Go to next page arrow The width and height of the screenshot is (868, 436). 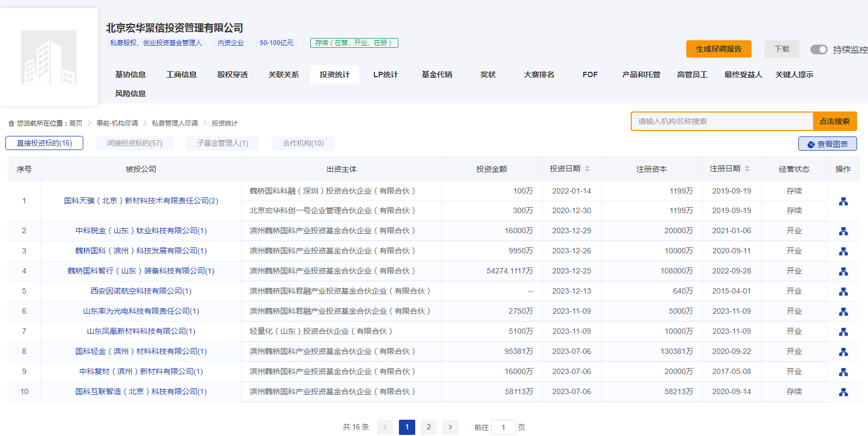pos(450,427)
